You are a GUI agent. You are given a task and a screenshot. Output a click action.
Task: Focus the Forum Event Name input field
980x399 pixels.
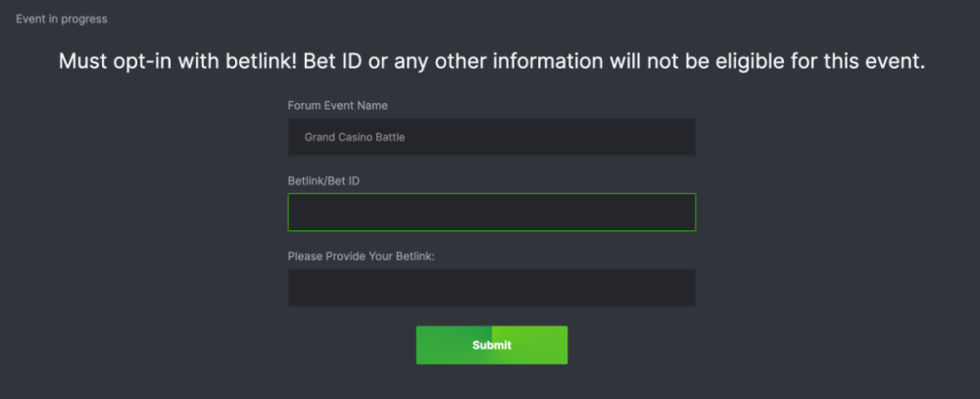pos(491,137)
